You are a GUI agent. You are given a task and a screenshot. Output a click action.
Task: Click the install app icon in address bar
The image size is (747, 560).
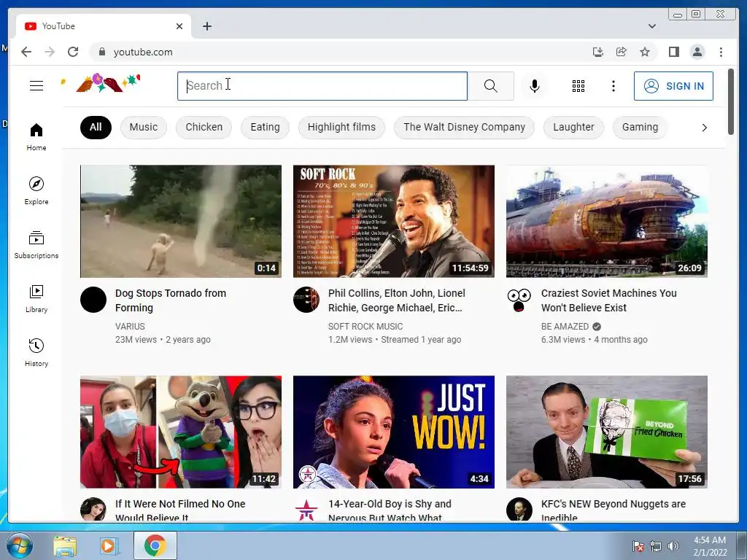(598, 52)
